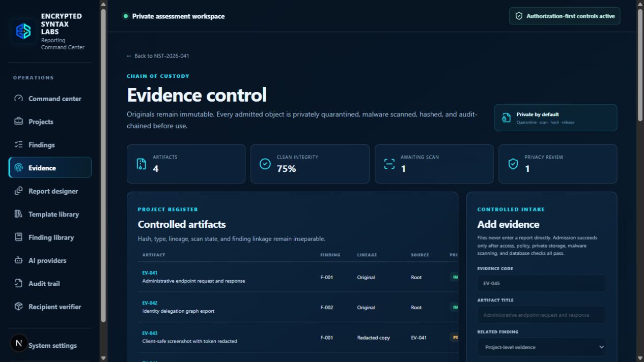Click the 'Add evidence' heading

508,224
